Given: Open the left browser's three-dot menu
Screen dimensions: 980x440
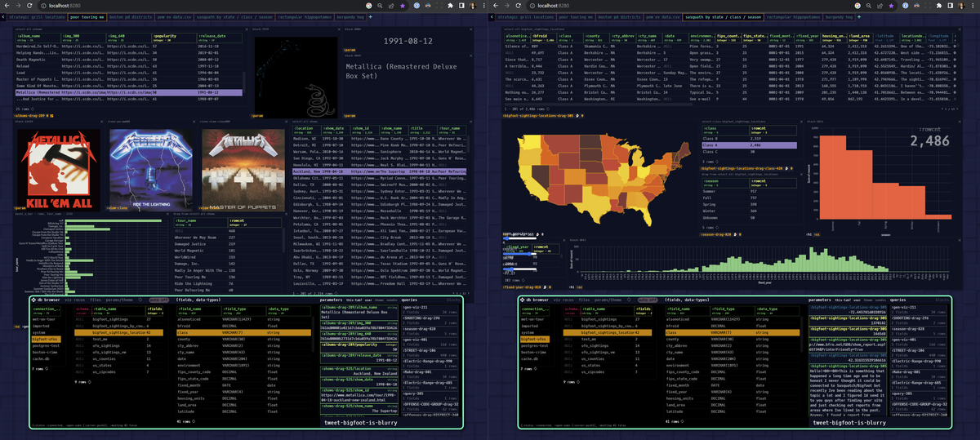Looking at the screenshot, I should [483, 5].
